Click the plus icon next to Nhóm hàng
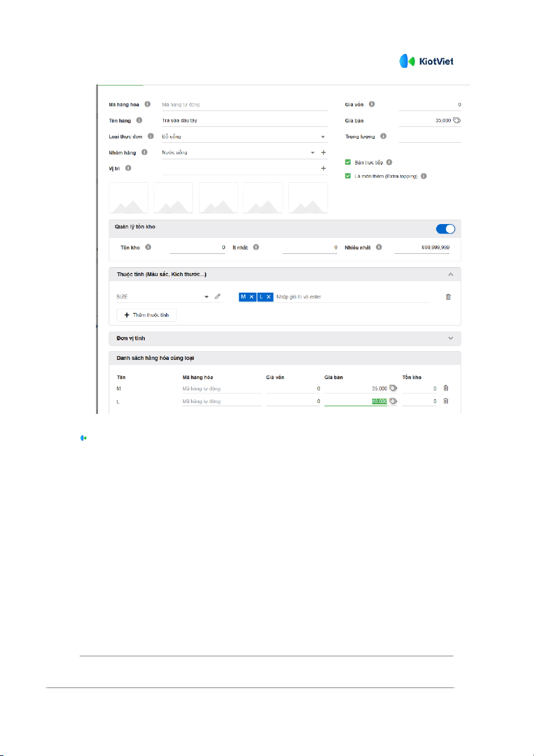Screen dimensions: 534x756 (323, 152)
